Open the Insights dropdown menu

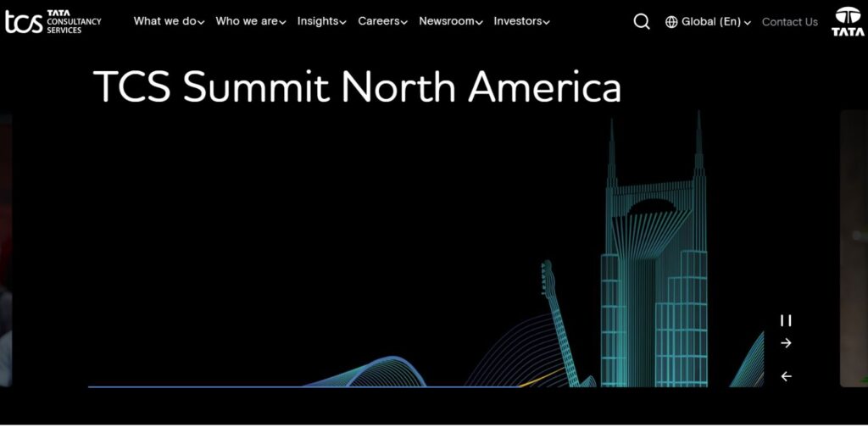click(321, 22)
